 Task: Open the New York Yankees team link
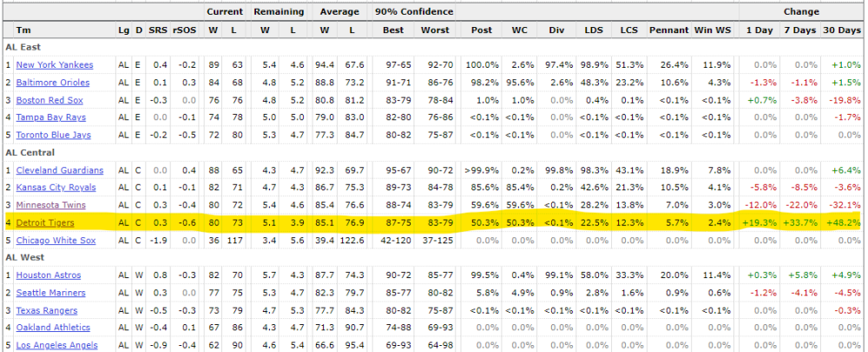click(54, 65)
